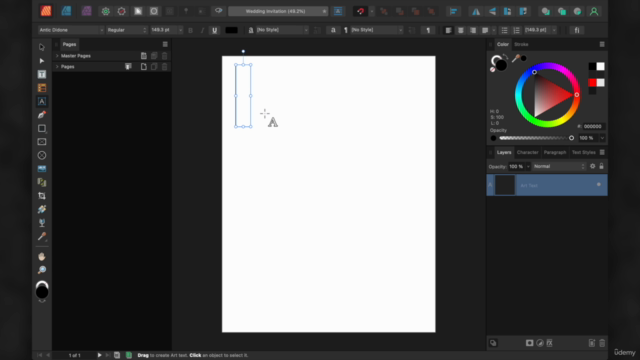640x360 pixels.
Task: Open layer effects fx icon
Action: (x=550, y=343)
